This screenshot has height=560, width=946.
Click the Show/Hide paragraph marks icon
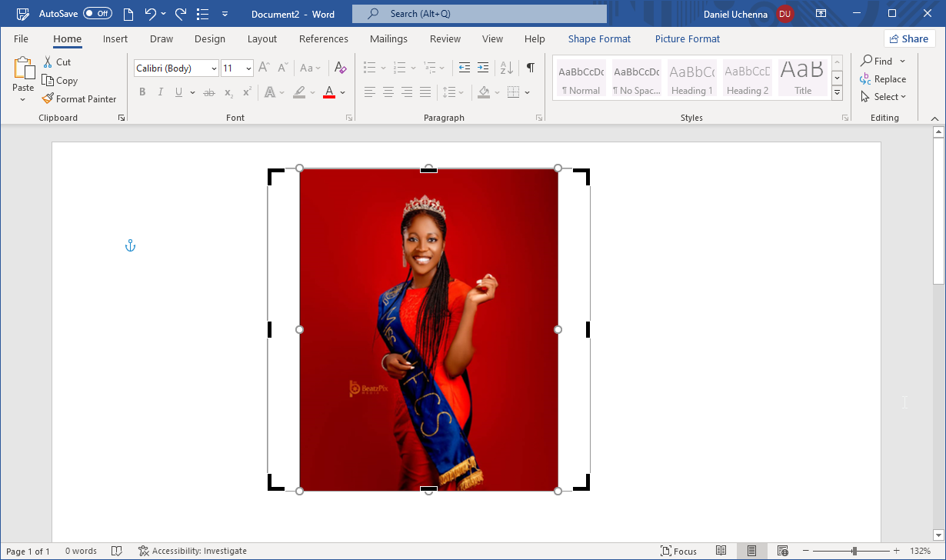click(530, 68)
